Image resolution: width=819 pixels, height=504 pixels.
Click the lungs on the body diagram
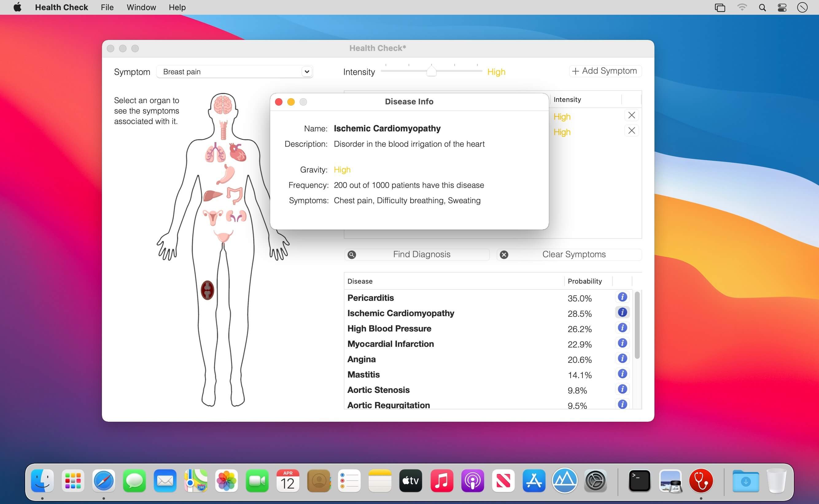click(215, 153)
